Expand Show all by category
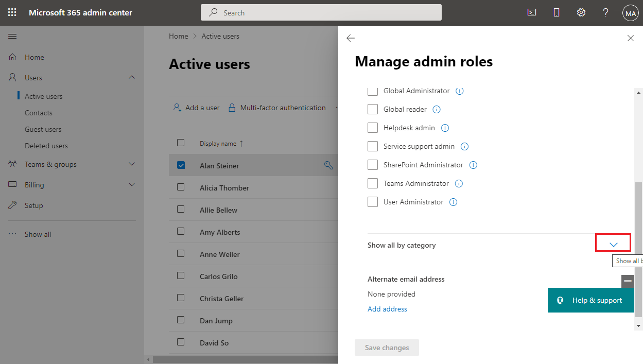This screenshot has height=364, width=643. (613, 242)
